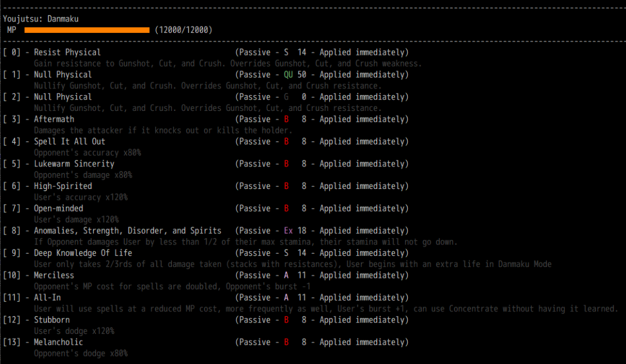Pick the Aftermath passive skill
Viewport: 626px width, 364px height.
[206, 119]
